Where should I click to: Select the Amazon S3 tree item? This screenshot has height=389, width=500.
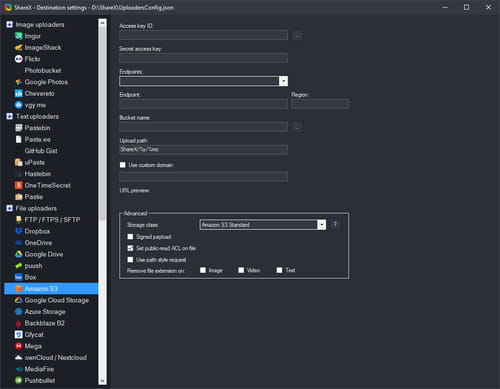pos(41,289)
